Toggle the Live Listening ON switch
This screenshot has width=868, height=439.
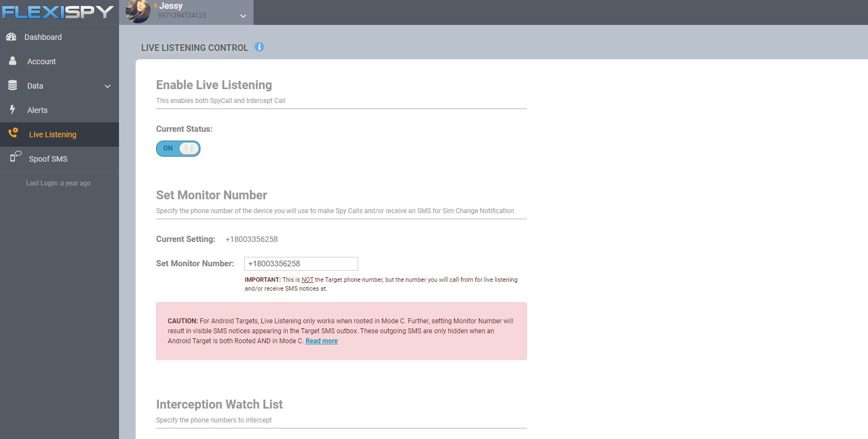(x=178, y=148)
